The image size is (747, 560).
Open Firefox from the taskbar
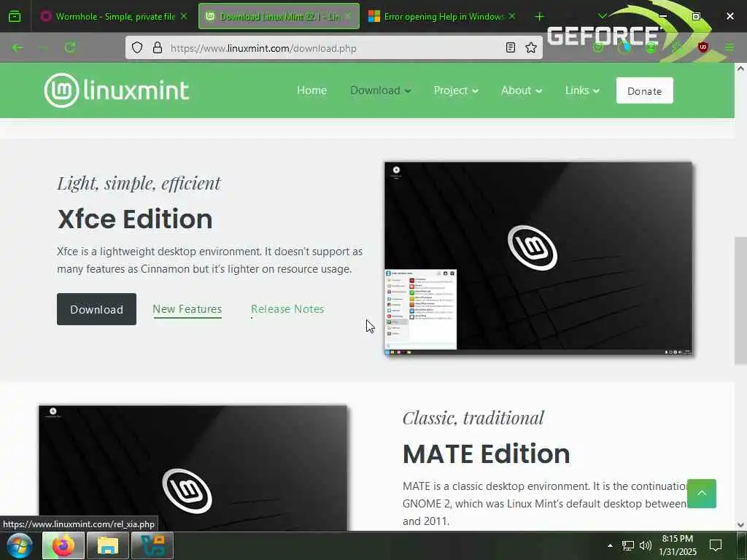tap(63, 545)
